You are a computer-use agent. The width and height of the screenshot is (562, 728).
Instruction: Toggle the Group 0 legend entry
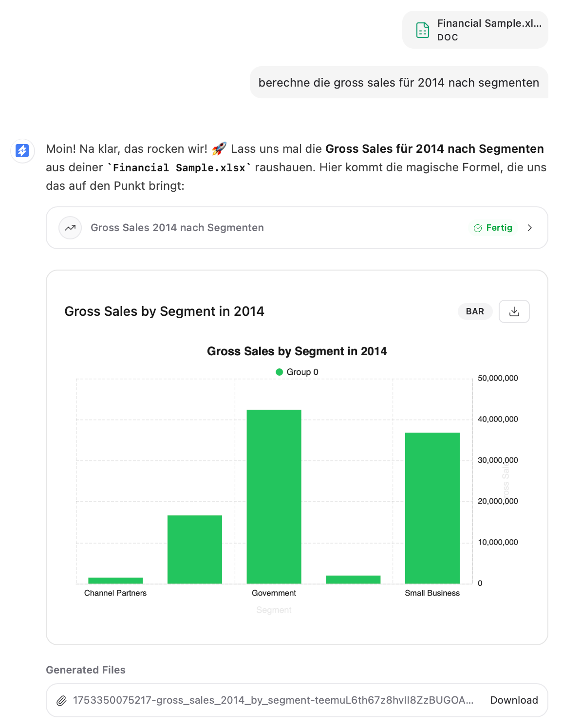297,372
